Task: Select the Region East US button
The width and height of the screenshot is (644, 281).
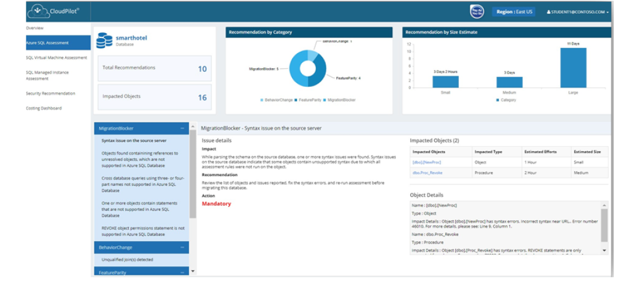Action: pyautogui.click(x=513, y=12)
